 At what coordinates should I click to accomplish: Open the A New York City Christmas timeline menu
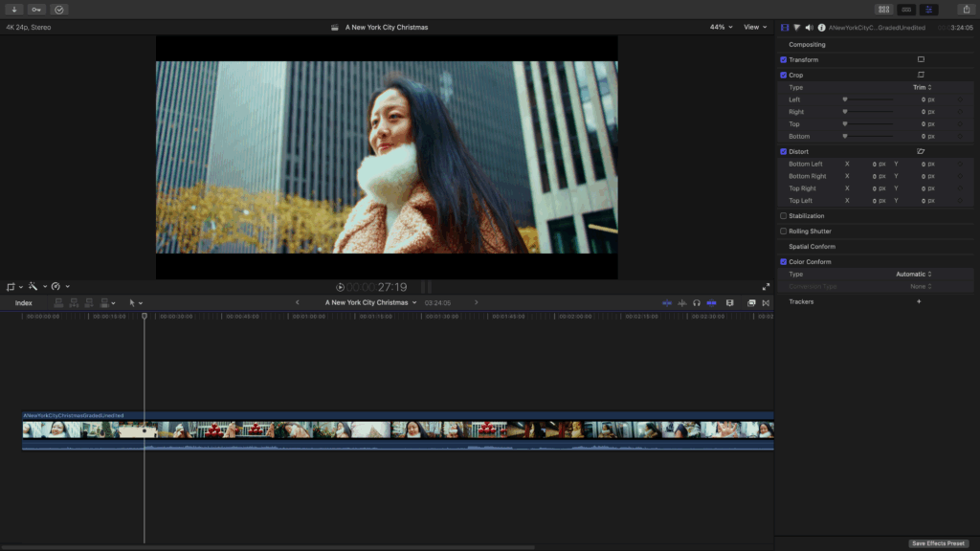tap(371, 302)
